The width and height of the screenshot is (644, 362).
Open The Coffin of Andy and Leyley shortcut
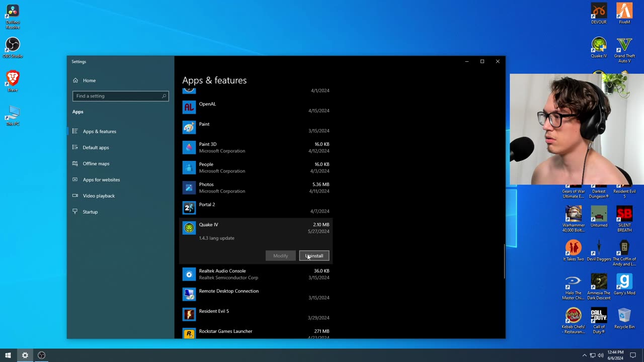624,253
